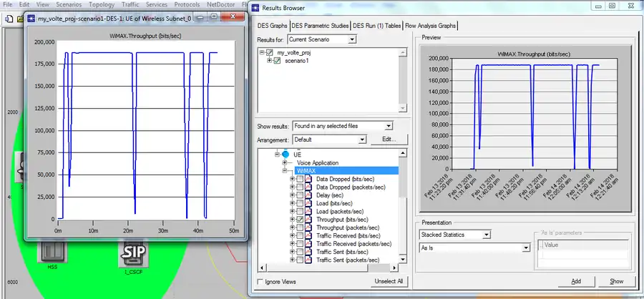Select the WiMAX tree item
Image resolution: width=644 pixels, height=299 pixels.
tap(306, 171)
